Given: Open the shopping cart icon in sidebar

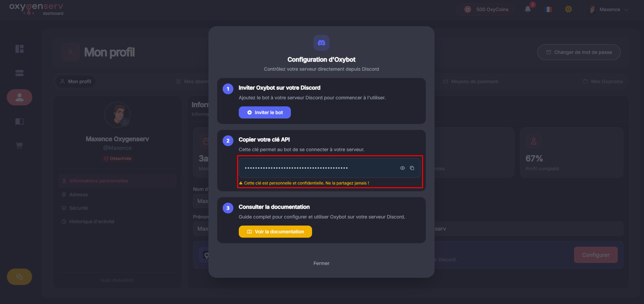Looking at the screenshot, I should pyautogui.click(x=20, y=146).
